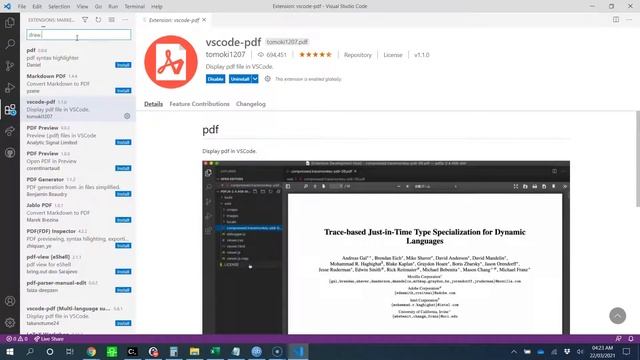
Task: Open vscode-pdf list item manage gear
Action: [127, 116]
